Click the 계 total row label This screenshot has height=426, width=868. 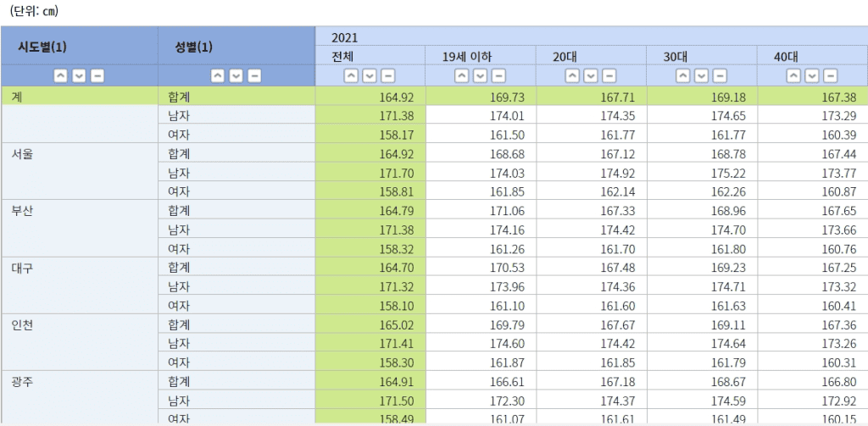point(17,97)
